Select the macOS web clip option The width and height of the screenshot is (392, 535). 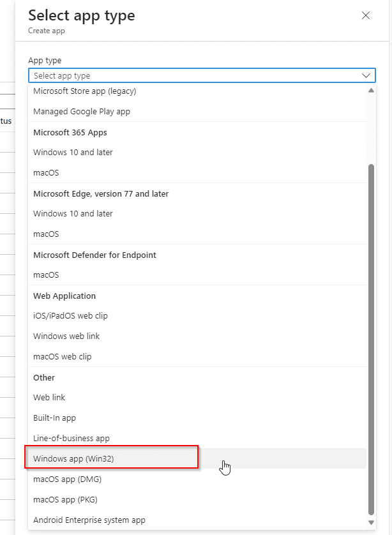coord(62,357)
